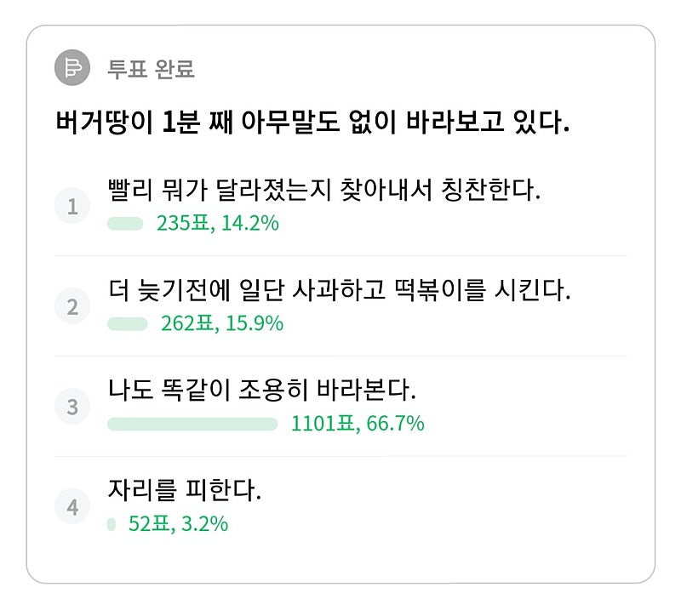Select the 자리를 피한다 option
Screen dimensions: 681x616
click(185, 491)
